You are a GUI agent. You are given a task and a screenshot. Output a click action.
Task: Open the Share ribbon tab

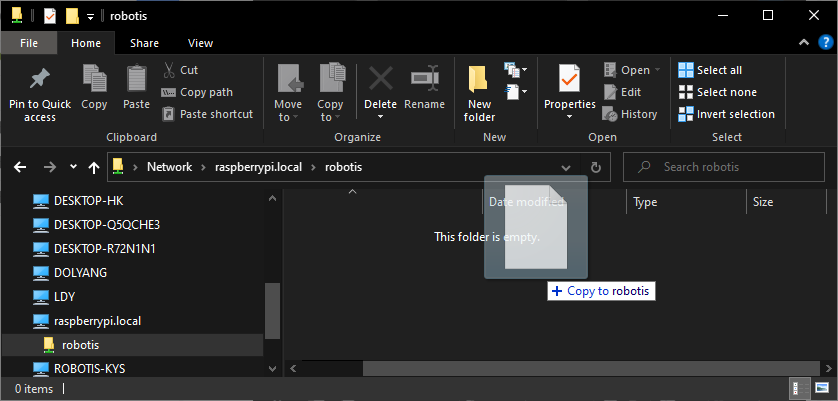click(144, 43)
